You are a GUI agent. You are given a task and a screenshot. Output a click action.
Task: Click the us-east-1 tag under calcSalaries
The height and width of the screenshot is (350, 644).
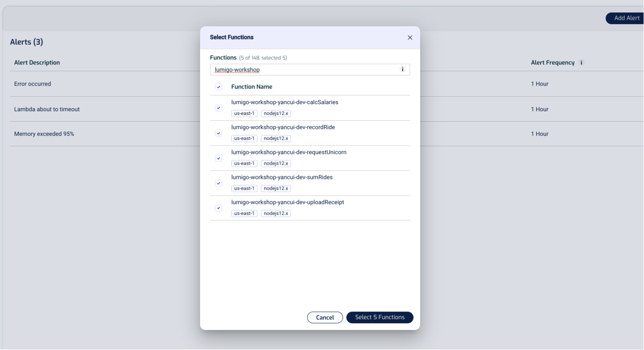pyautogui.click(x=244, y=113)
